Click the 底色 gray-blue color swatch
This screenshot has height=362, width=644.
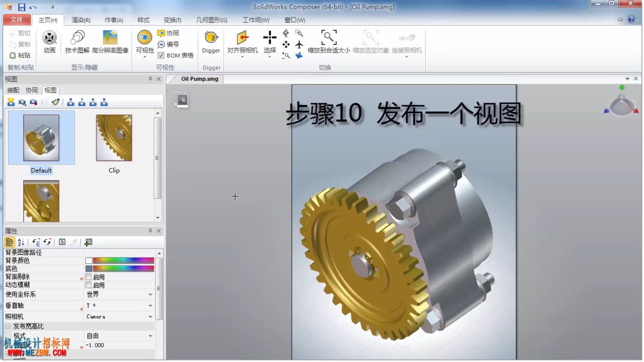click(88, 269)
